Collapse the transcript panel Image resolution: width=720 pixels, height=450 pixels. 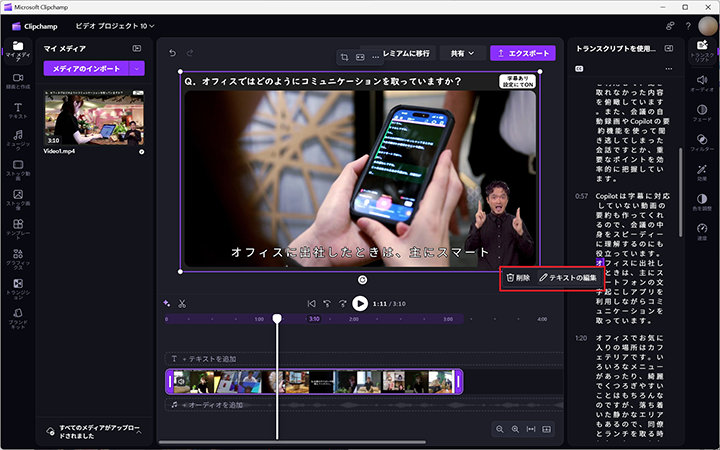click(x=669, y=48)
